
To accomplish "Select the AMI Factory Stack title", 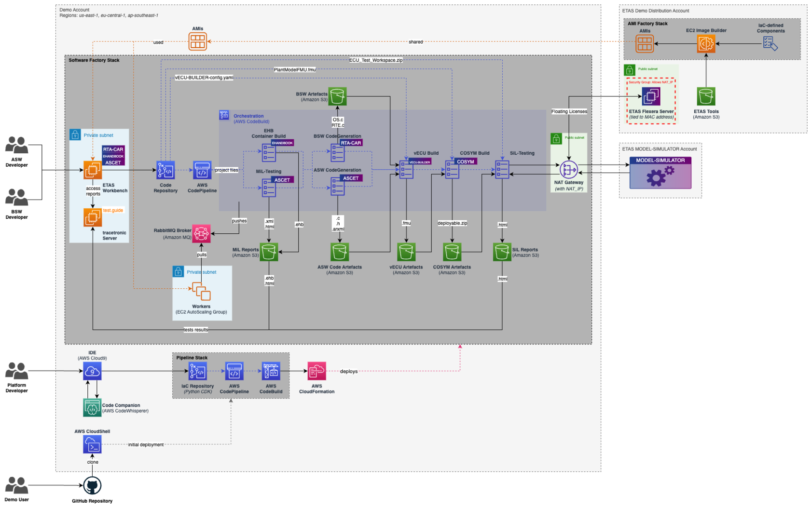I will pyautogui.click(x=647, y=23).
